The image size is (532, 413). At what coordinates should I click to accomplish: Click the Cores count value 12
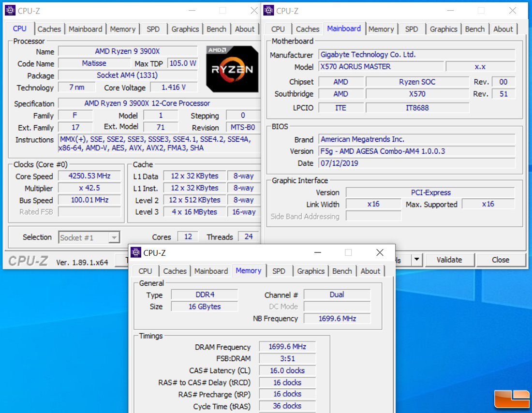pos(188,237)
